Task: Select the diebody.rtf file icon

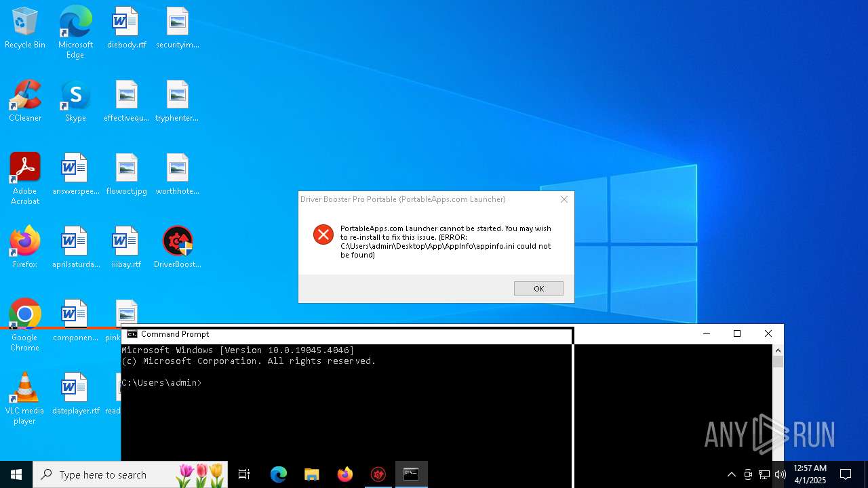Action: [126, 28]
